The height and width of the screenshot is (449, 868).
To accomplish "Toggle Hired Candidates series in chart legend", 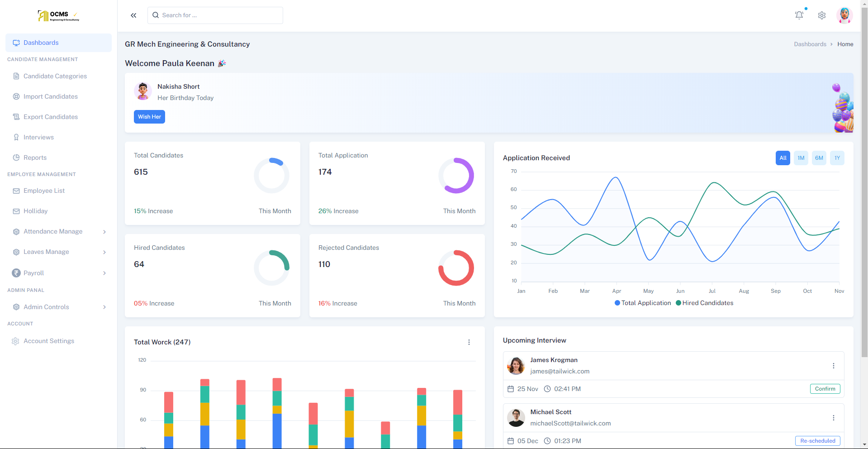I will (x=705, y=303).
